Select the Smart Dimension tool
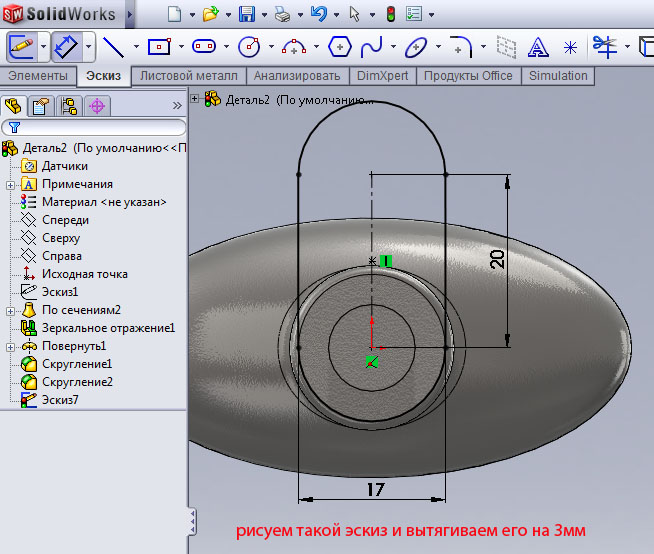 (66, 46)
